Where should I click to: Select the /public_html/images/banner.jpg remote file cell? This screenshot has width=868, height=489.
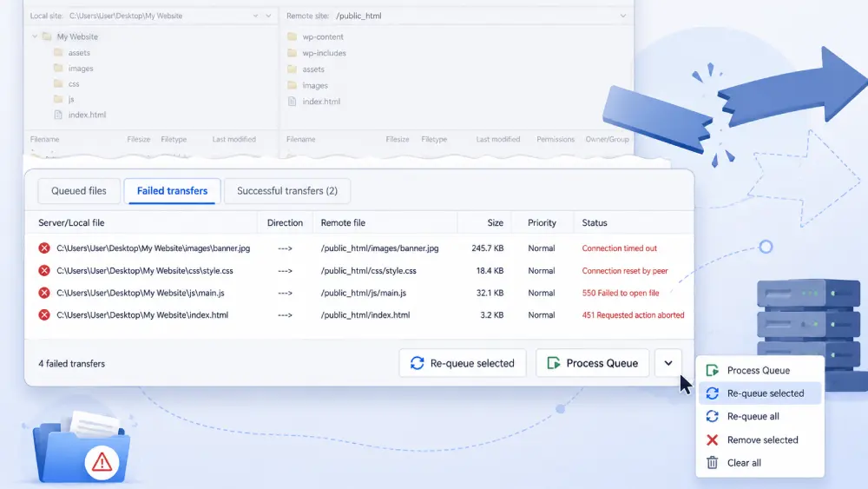[379, 248]
